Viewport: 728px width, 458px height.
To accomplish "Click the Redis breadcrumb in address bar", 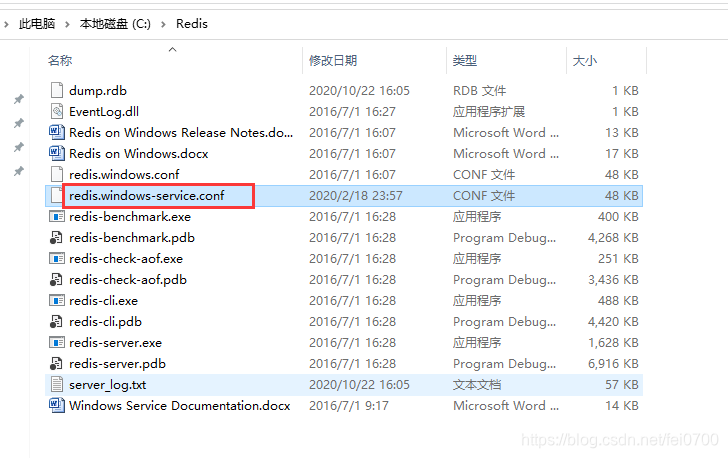I will pyautogui.click(x=192, y=24).
